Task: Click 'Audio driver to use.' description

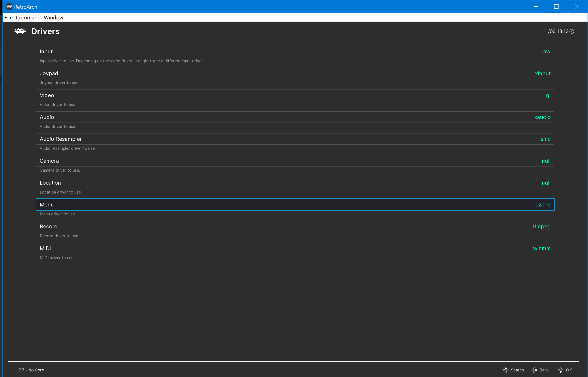Action: pyautogui.click(x=58, y=127)
